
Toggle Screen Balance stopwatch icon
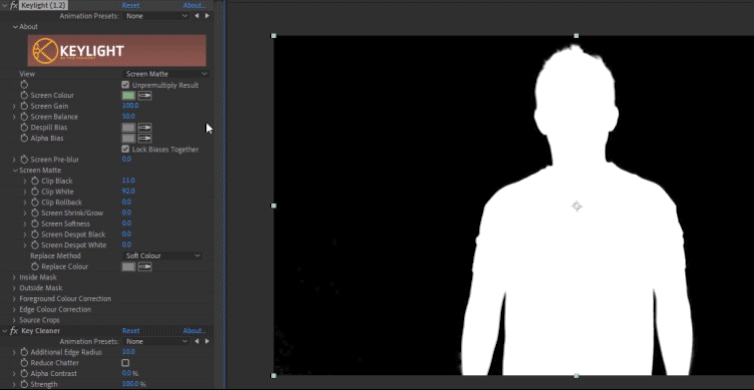pos(24,117)
